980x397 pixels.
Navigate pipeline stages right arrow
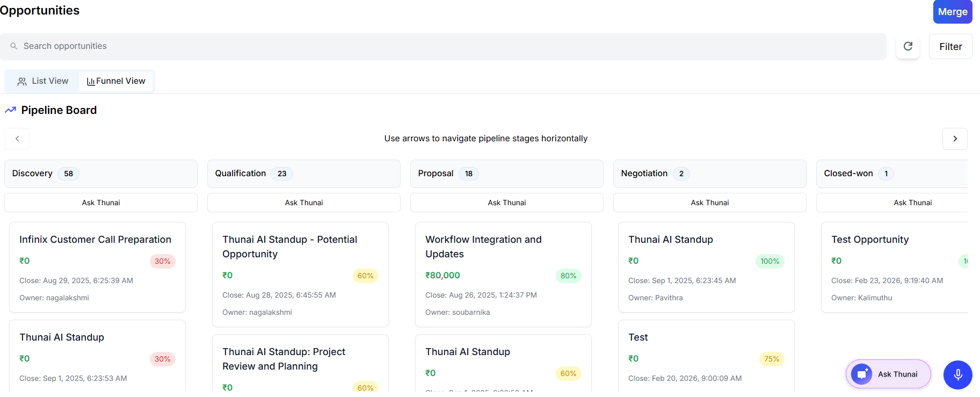click(955, 139)
